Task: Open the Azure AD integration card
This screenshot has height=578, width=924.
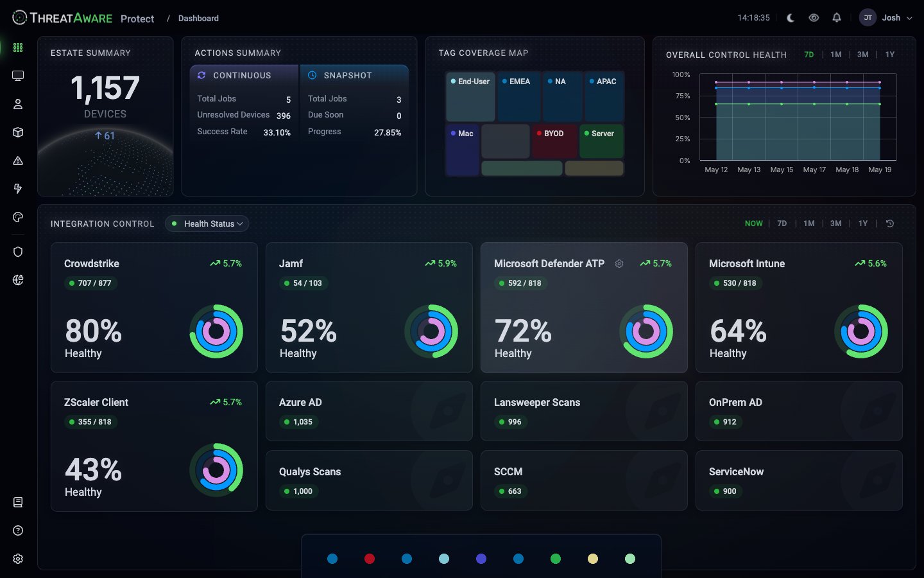Action: click(x=369, y=411)
